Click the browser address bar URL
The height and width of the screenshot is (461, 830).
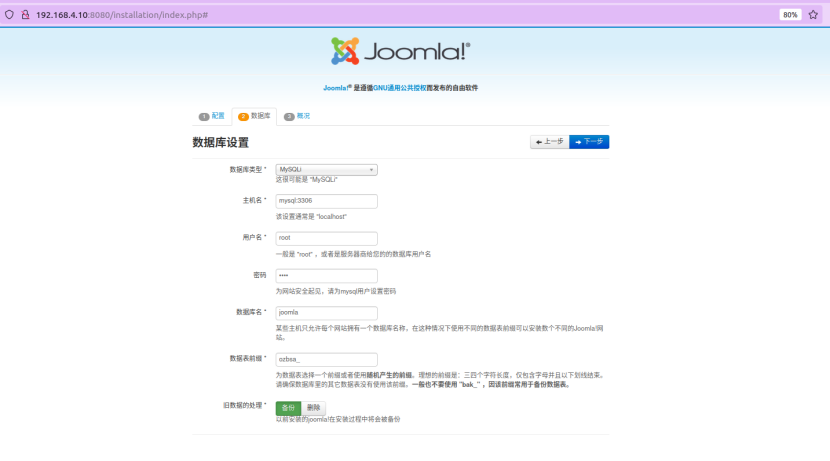pyautogui.click(x=122, y=15)
